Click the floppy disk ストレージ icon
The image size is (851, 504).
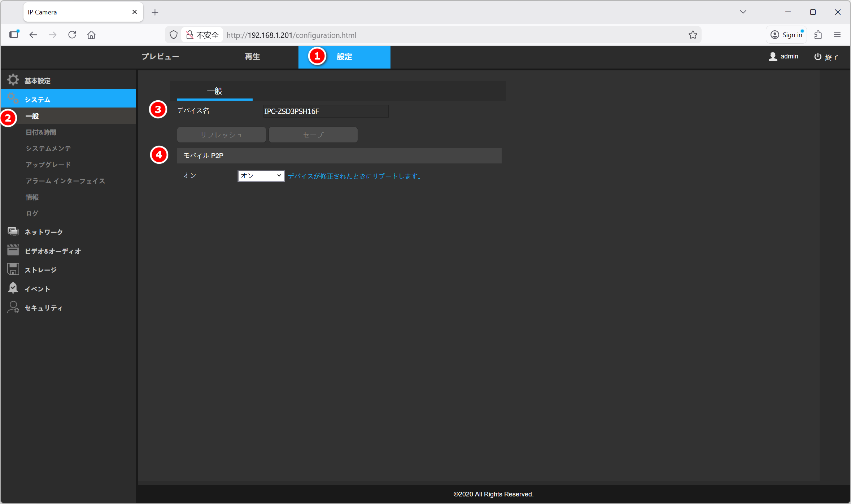tap(13, 269)
